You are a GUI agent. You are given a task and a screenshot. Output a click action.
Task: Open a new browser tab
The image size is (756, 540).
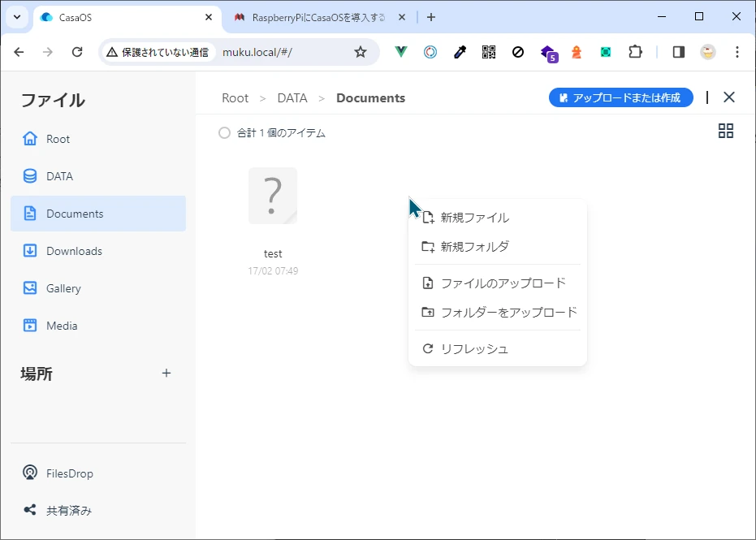pyautogui.click(x=431, y=17)
